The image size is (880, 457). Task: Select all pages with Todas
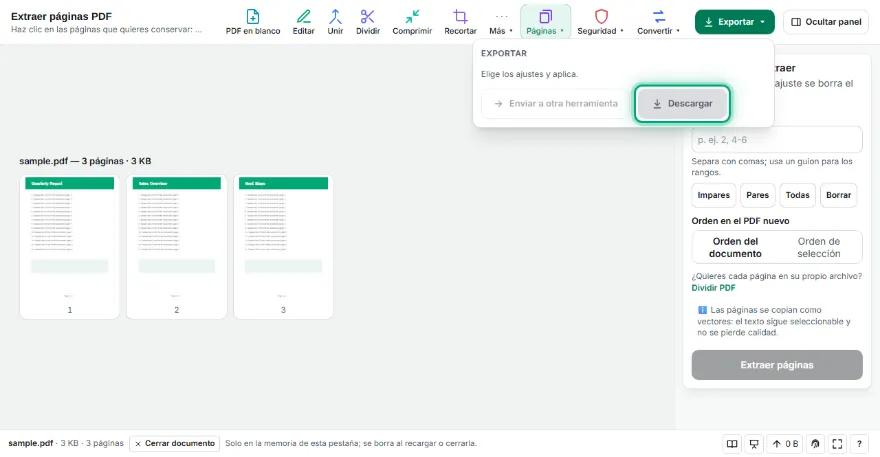(x=797, y=195)
